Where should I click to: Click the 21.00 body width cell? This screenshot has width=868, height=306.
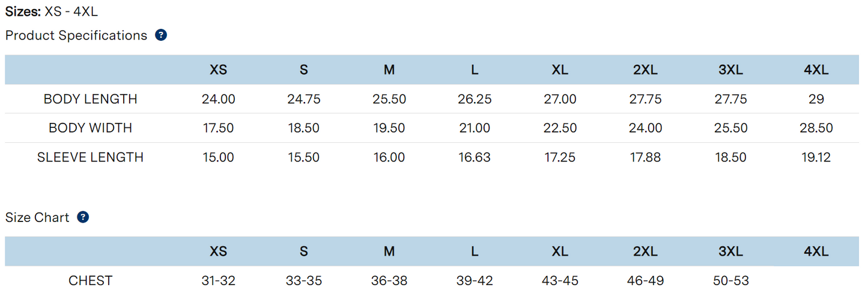click(x=475, y=128)
